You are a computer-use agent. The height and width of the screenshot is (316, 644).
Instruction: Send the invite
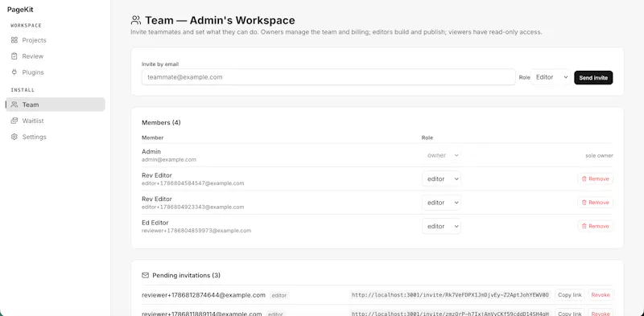[x=593, y=77]
